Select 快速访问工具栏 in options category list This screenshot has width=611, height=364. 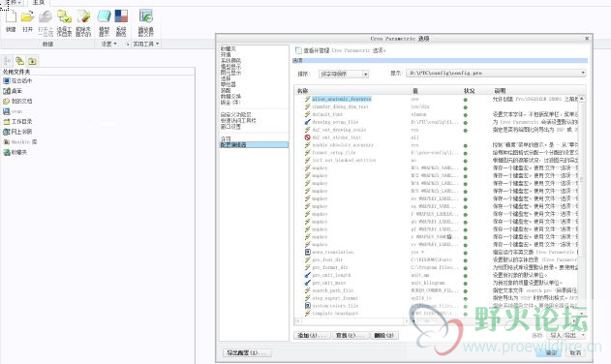pyautogui.click(x=238, y=120)
